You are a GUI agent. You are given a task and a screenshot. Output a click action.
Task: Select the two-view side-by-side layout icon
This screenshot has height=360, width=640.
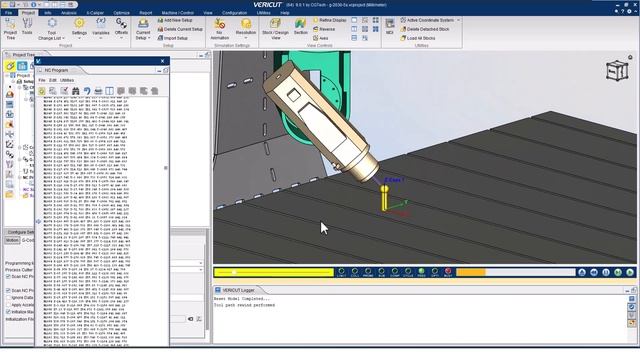click(x=354, y=29)
